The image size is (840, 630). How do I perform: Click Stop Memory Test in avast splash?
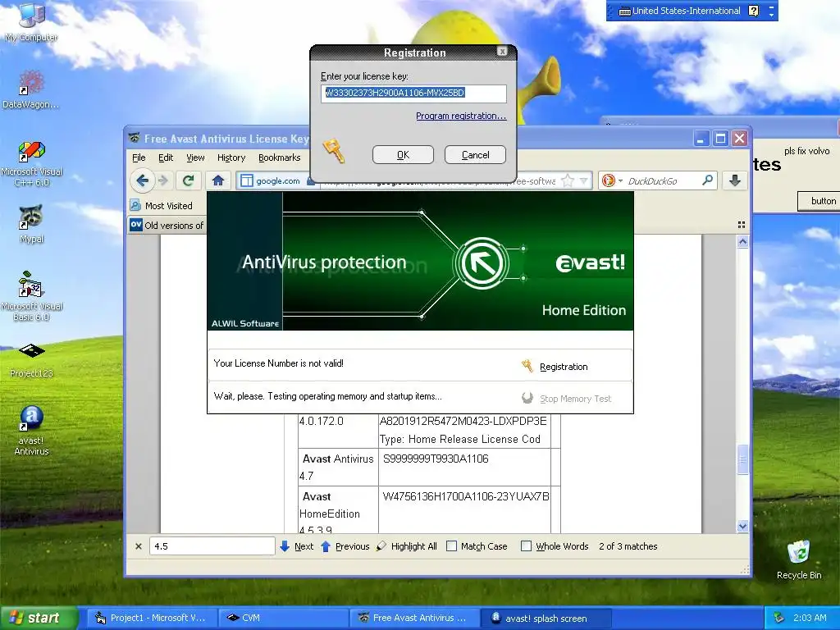click(575, 399)
